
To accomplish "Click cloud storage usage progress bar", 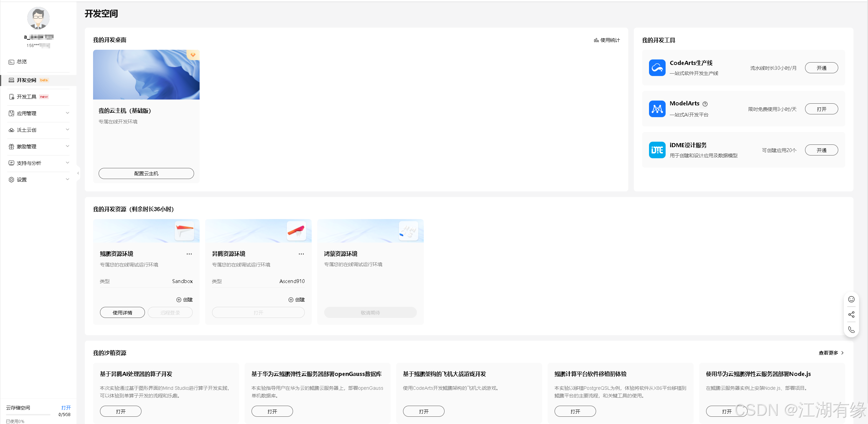I will (28, 414).
